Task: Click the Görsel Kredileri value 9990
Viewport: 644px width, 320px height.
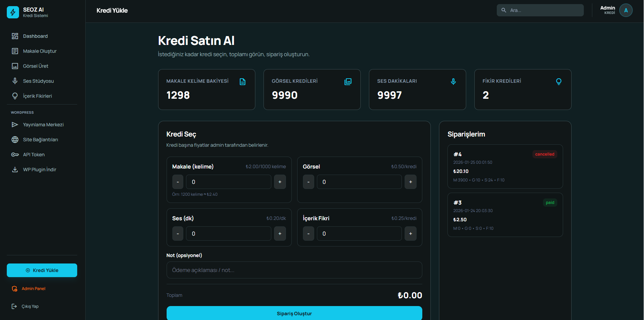Action: coord(285,95)
